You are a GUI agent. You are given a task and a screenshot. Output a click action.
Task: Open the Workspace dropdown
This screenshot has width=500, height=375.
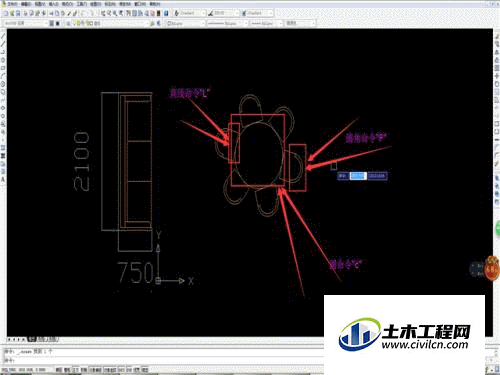[x=26, y=23]
